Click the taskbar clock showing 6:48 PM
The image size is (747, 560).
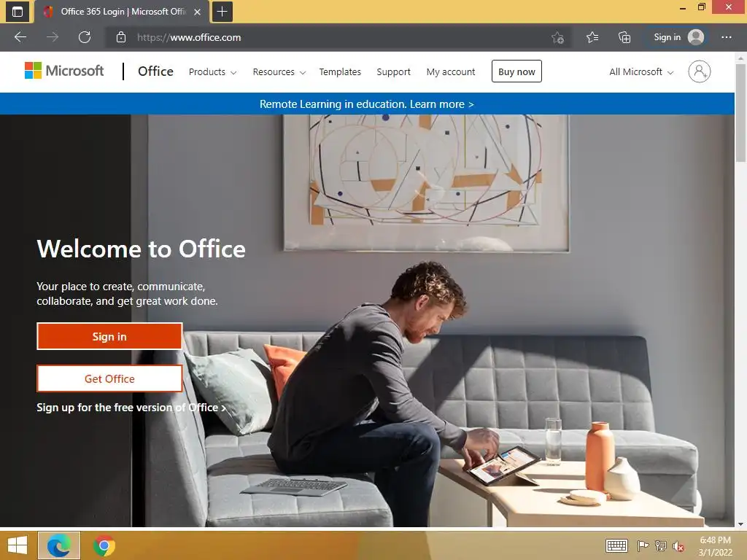tap(715, 545)
